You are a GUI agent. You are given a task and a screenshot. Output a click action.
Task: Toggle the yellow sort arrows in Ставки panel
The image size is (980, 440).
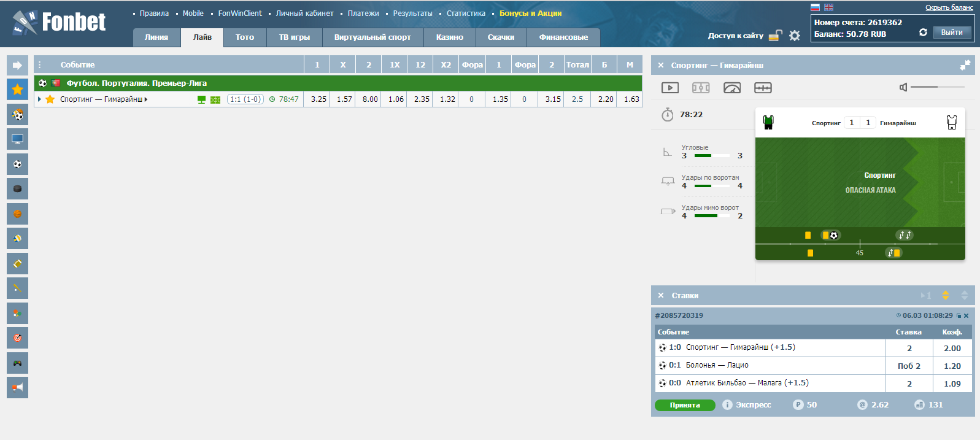coord(946,295)
